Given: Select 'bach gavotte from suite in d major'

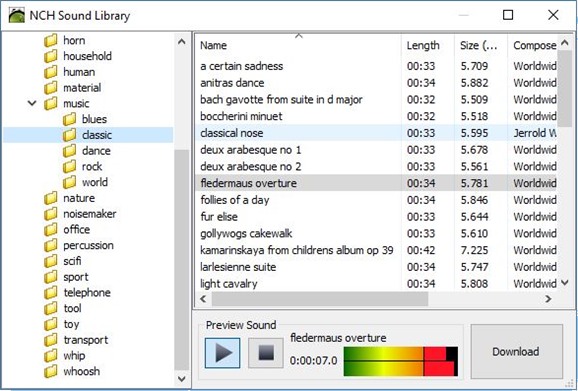Looking at the screenshot, I should pos(376,100).
